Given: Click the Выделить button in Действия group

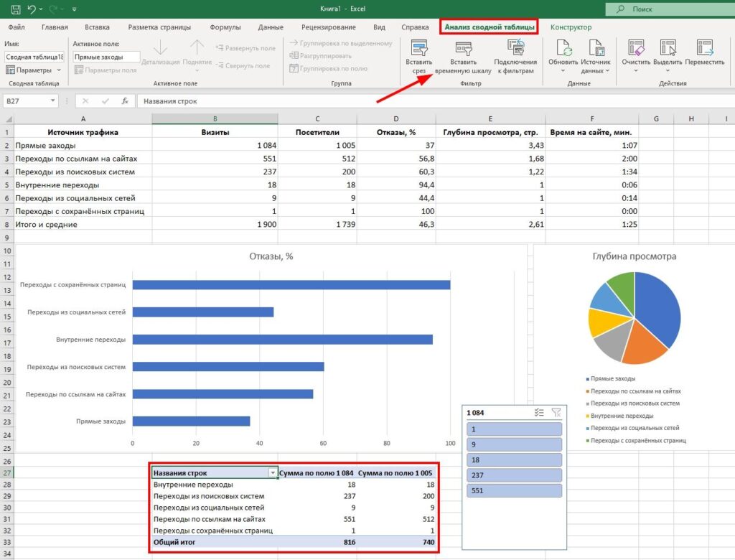Looking at the screenshot, I should [667, 54].
